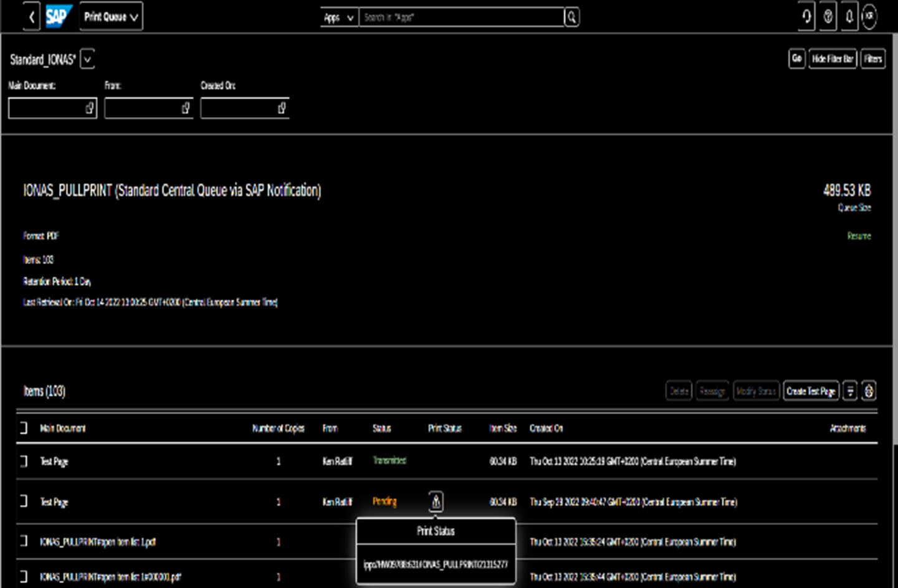Click the Modify Status button
Screen dimensions: 898x588
click(756, 391)
